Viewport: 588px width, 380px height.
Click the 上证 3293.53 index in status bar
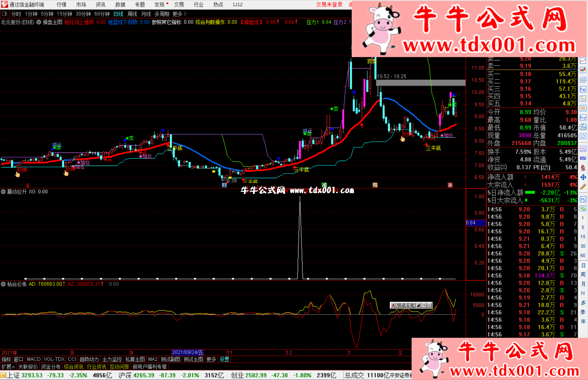pos(25,375)
